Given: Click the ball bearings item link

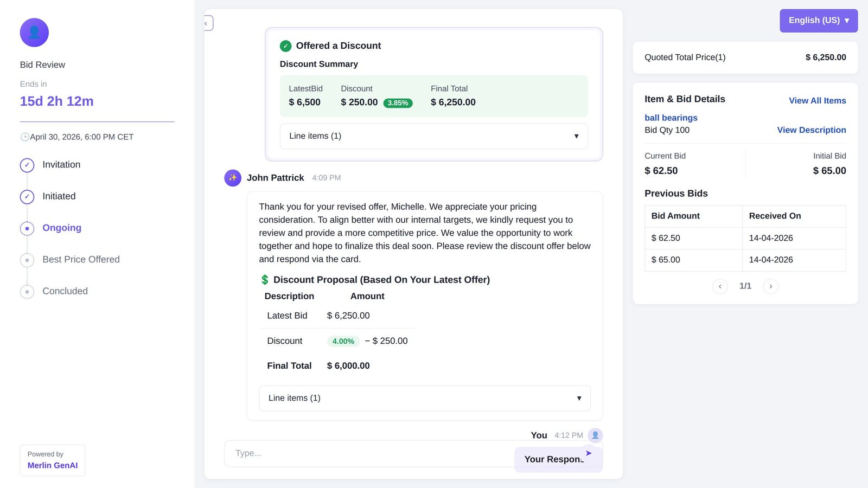Looking at the screenshot, I should coord(671,118).
